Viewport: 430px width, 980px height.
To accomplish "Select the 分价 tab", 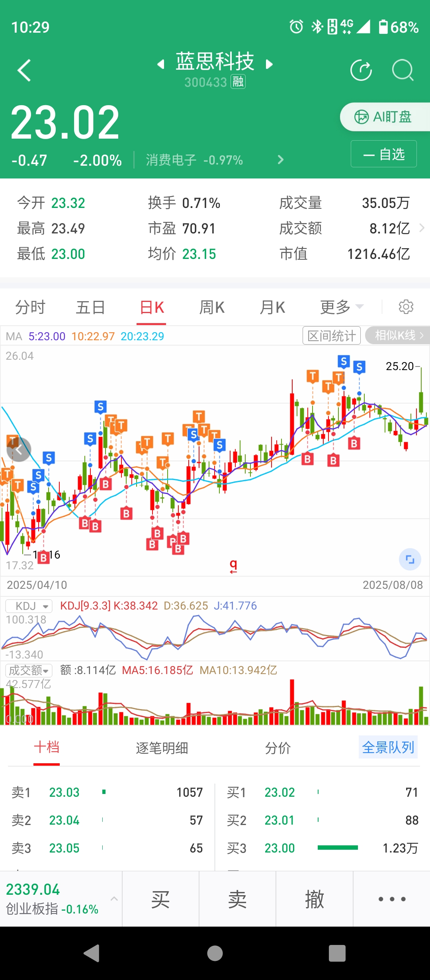I will tap(278, 748).
